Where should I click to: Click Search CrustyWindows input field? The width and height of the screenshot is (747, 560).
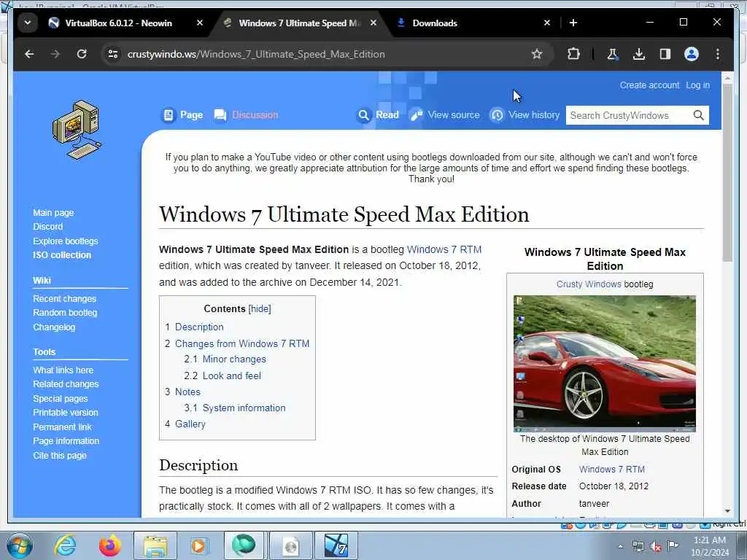(x=628, y=115)
